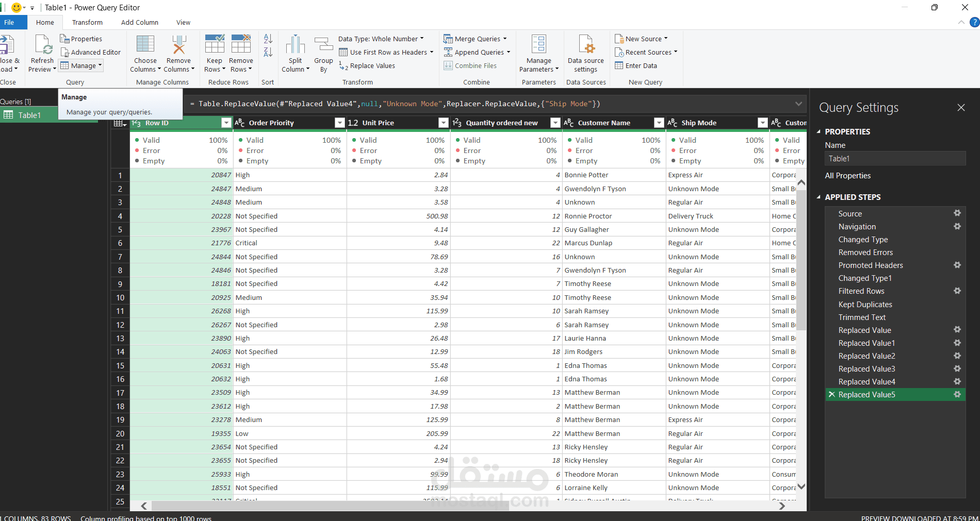Open query Properties
The width and height of the screenshot is (980, 521).
tap(81, 39)
